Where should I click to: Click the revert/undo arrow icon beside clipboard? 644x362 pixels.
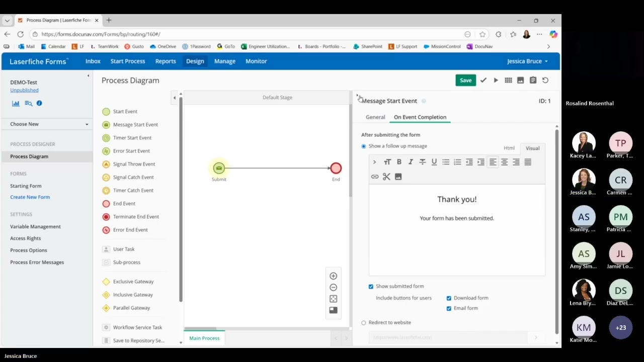tap(545, 80)
